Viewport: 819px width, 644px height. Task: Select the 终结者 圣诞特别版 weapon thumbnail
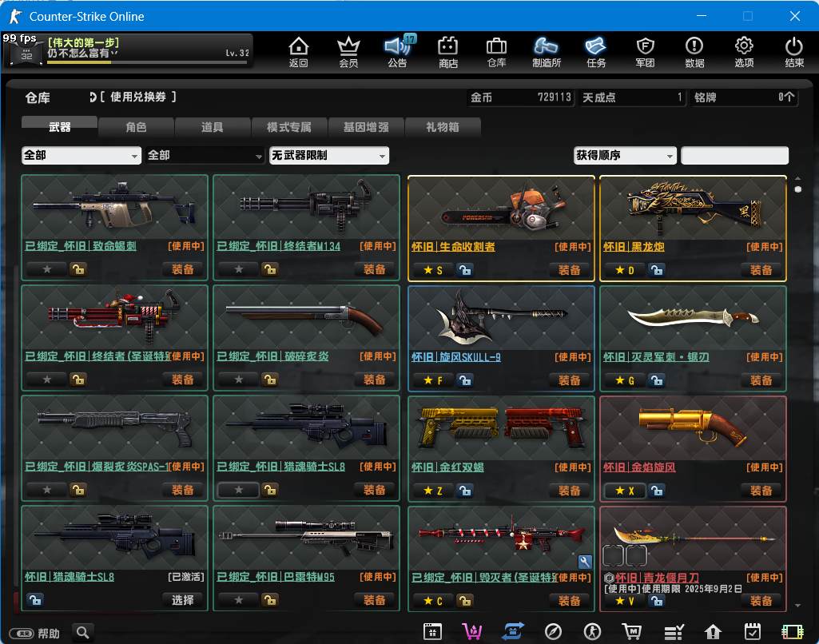[x=114, y=317]
